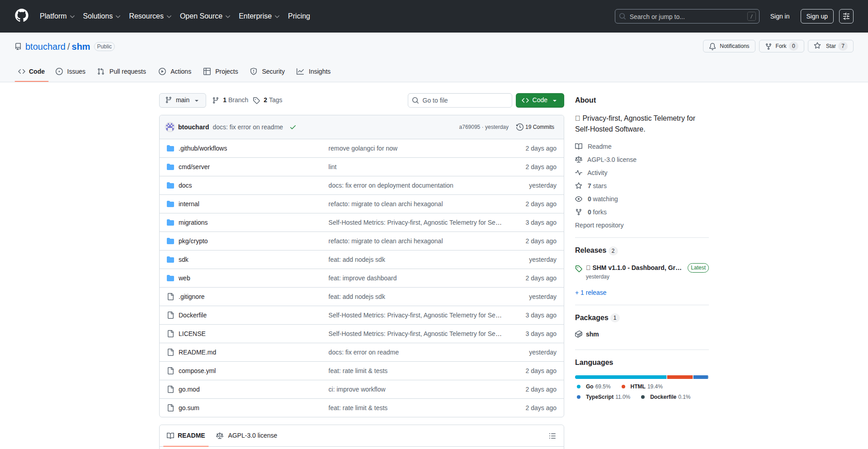868x449 pixels.
Task: Click the GitHub logo home icon
Action: click(x=22, y=16)
